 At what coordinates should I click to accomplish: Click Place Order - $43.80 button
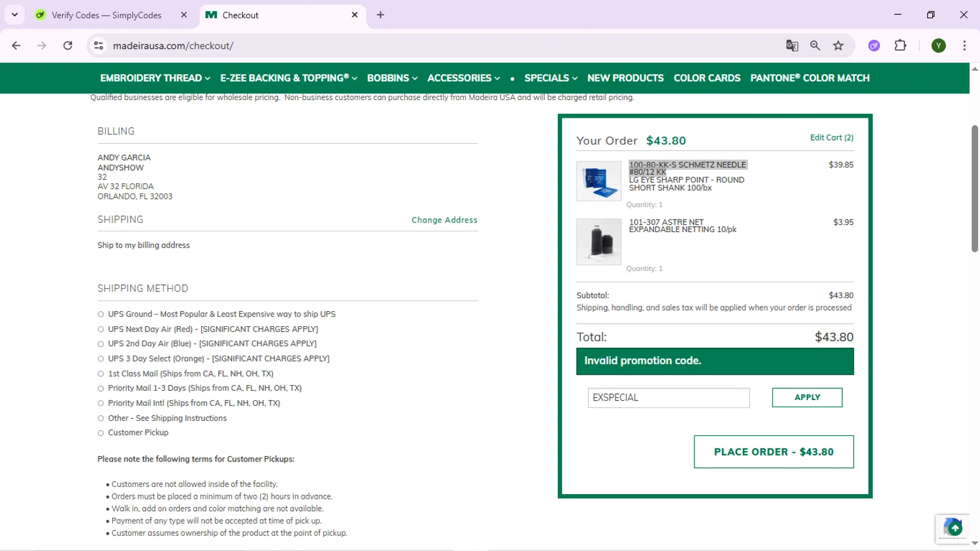click(x=774, y=452)
